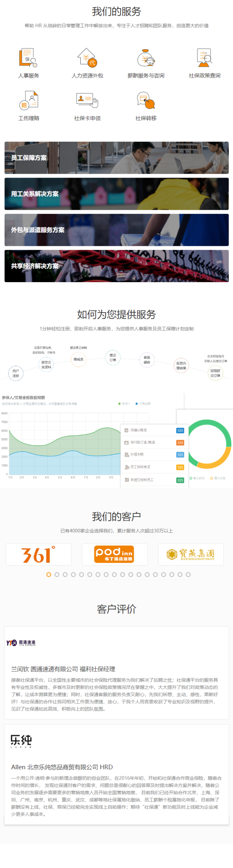This screenshot has width=233, height=868.
Task: Click the 定期提交订单 step circle
Action: pos(215,373)
